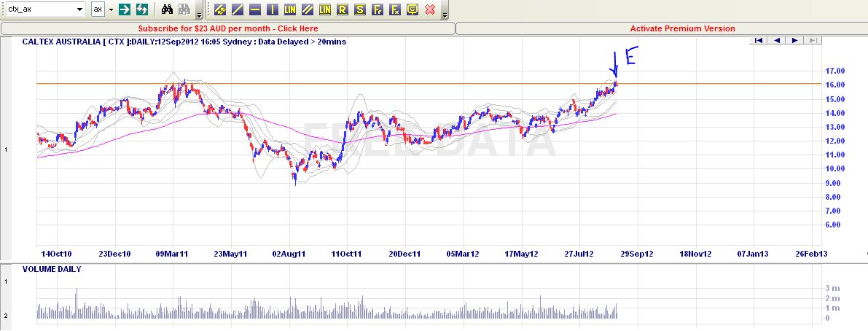Click the ax exchange code field
868x331 pixels.
98,9
